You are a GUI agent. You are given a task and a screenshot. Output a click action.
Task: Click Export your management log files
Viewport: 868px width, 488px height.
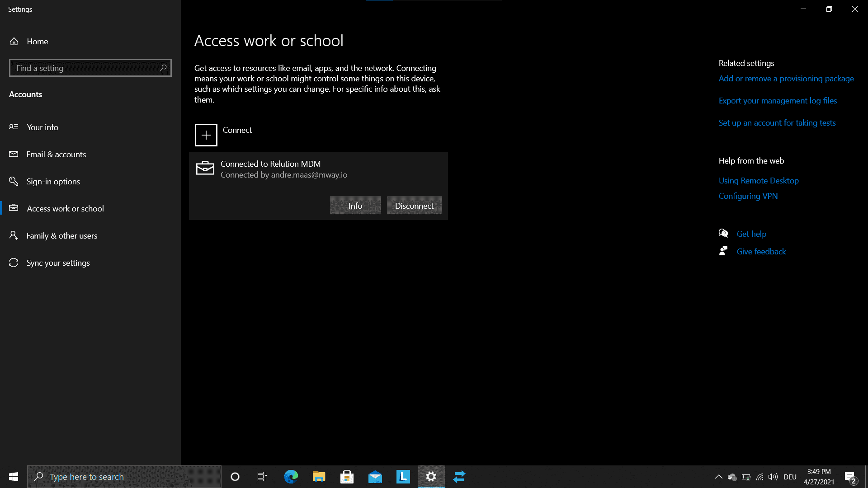pyautogui.click(x=778, y=100)
